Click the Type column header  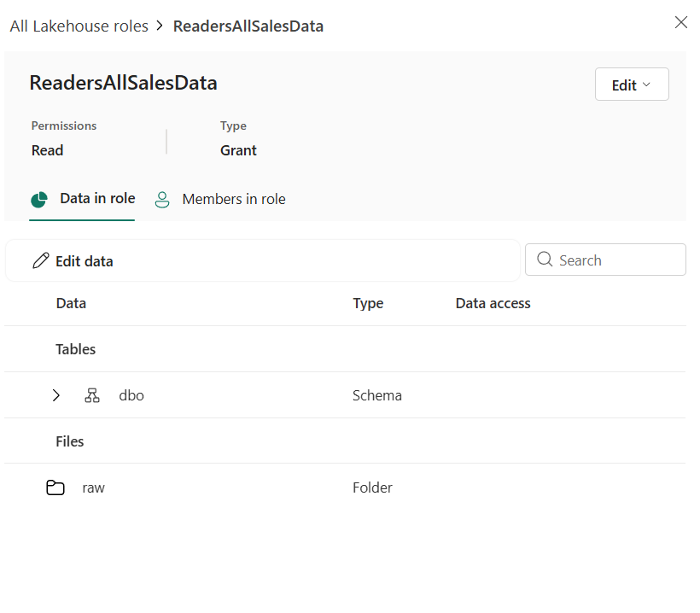pos(368,304)
